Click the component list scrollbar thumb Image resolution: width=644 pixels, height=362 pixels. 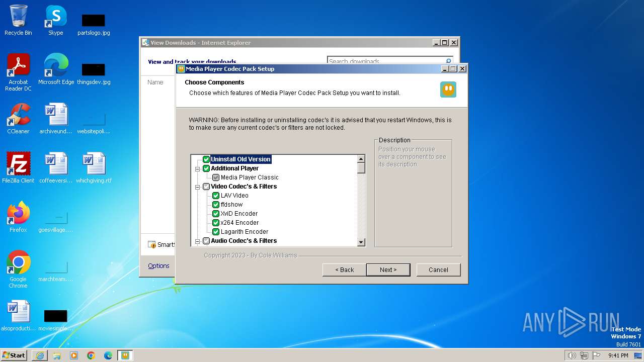point(361,168)
